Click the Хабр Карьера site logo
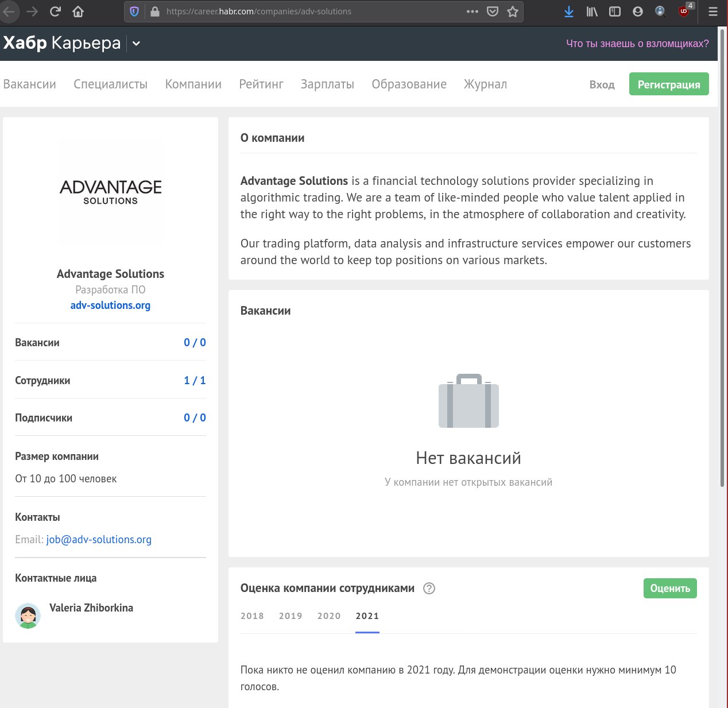Screen dimensions: 728x708 tap(62, 43)
